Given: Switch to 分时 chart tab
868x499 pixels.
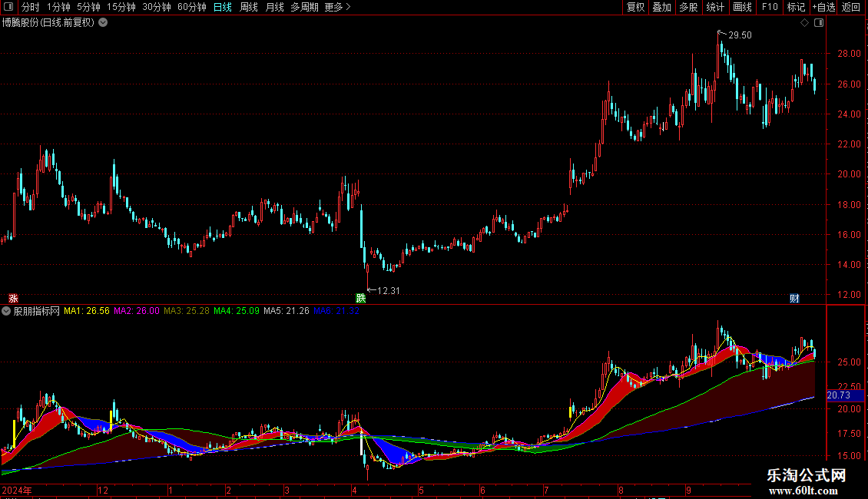Looking at the screenshot, I should (x=31, y=7).
